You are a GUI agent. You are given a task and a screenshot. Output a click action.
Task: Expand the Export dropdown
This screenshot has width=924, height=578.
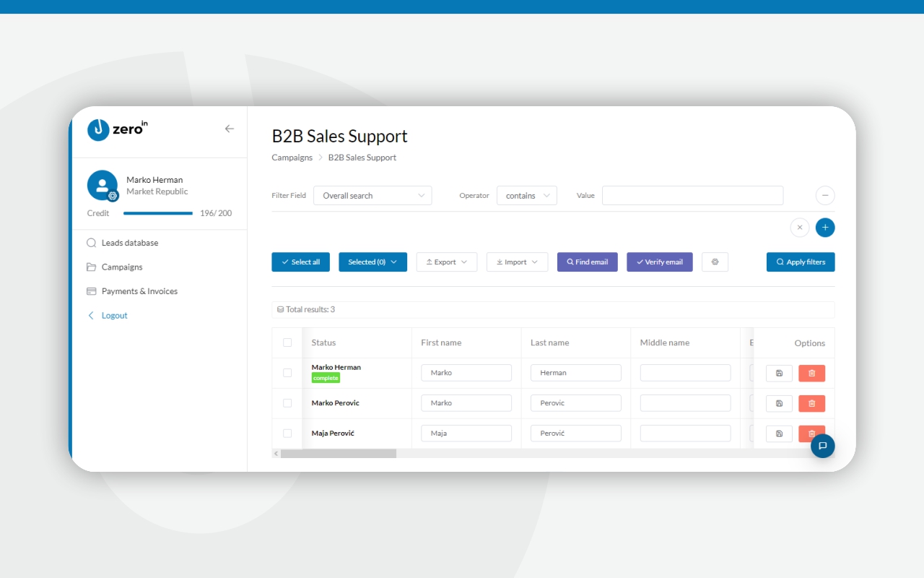pos(446,262)
